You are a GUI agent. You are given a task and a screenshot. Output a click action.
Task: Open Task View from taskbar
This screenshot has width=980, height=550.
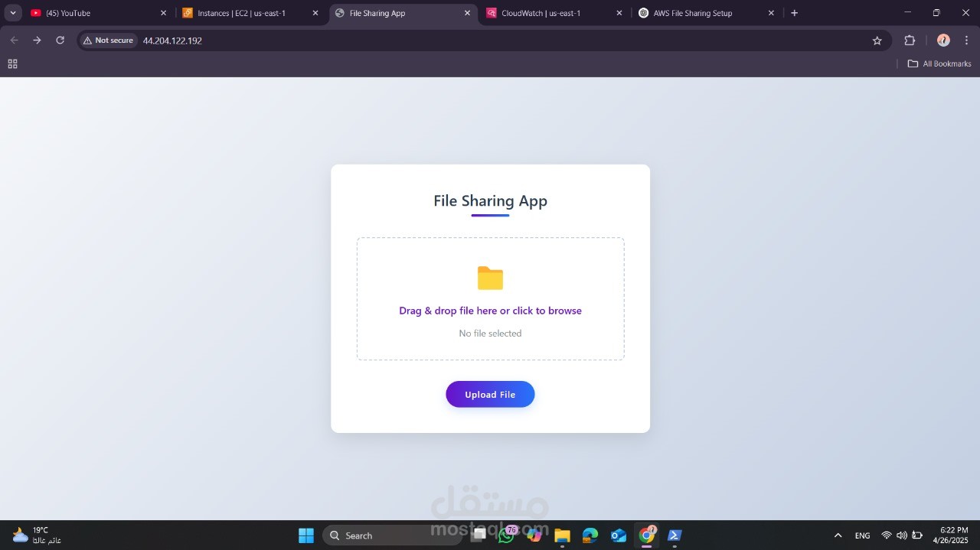click(479, 535)
